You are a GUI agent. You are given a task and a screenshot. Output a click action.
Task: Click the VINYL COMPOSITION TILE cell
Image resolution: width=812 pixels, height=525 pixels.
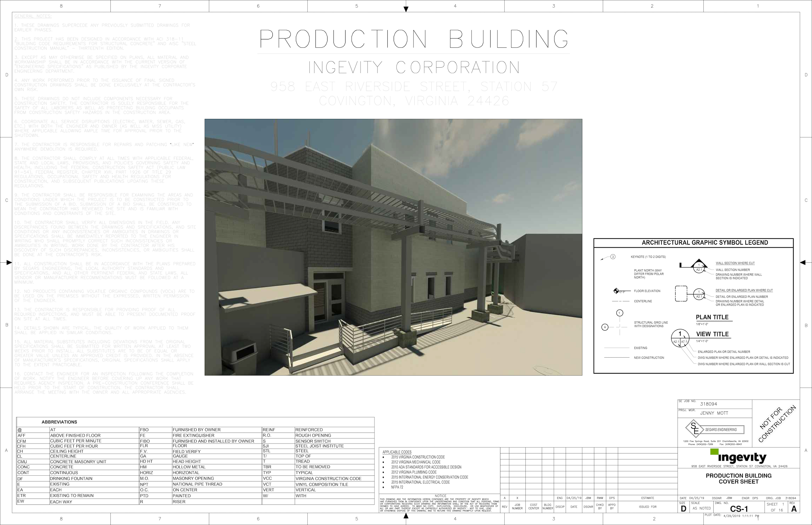(x=334, y=484)
